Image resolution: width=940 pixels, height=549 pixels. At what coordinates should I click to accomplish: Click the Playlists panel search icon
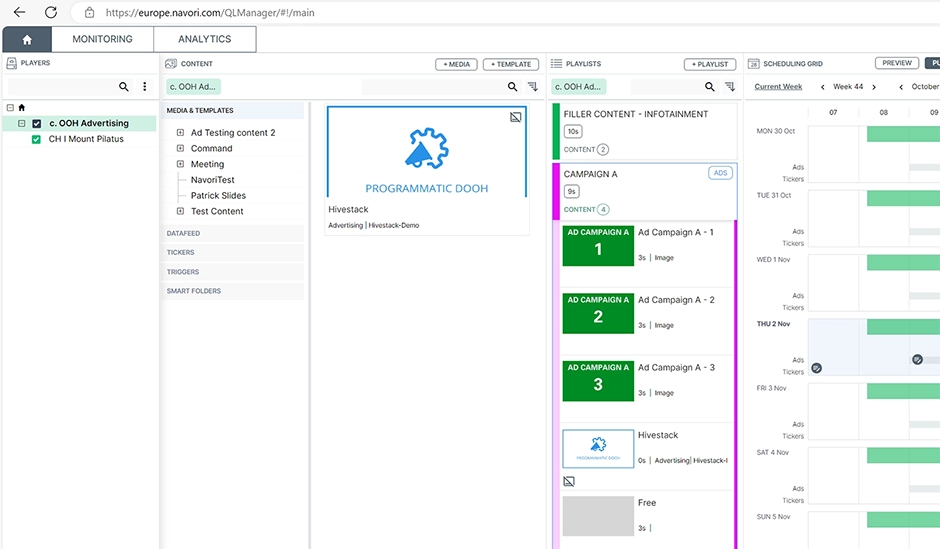710,87
